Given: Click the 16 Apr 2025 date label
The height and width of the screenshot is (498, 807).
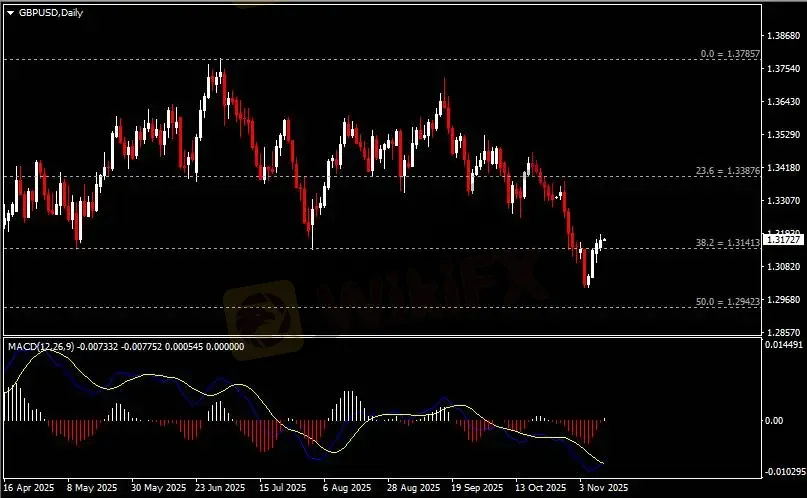Looking at the screenshot, I should (x=29, y=488).
